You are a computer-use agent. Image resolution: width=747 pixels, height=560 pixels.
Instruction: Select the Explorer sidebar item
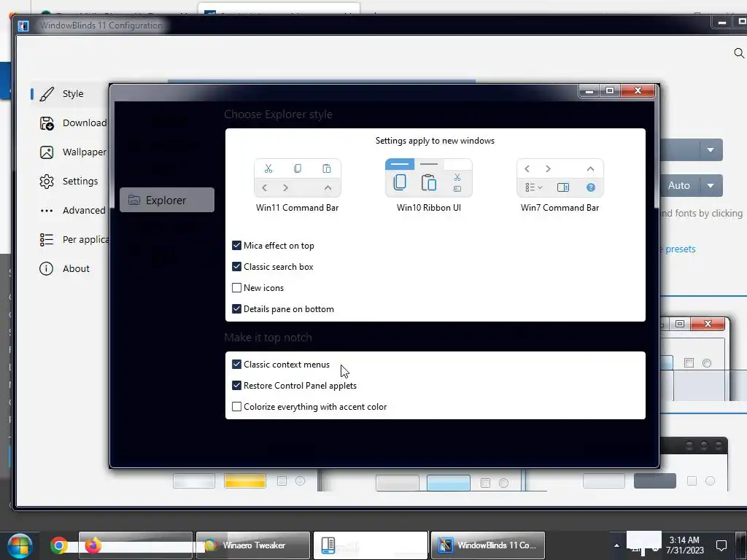[x=167, y=200]
